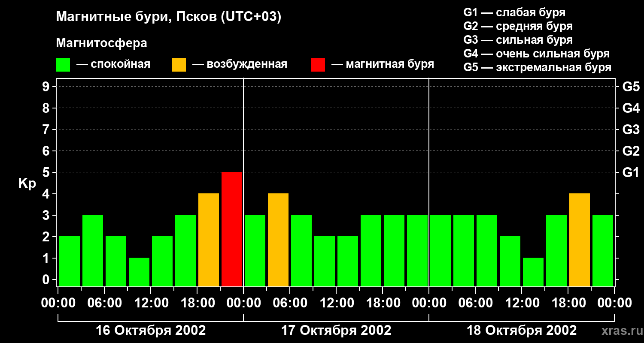Select the red Kp 5 storm bar

pyautogui.click(x=232, y=229)
